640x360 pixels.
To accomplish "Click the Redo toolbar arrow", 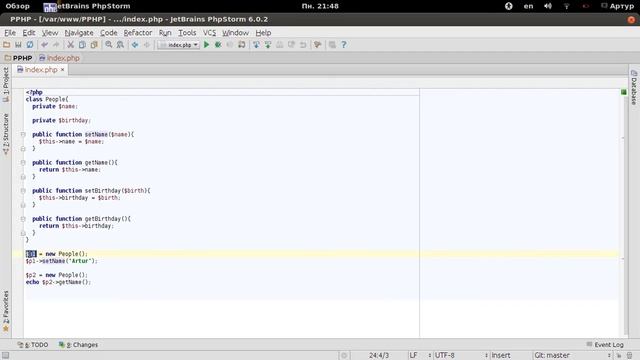I will click(x=56, y=45).
